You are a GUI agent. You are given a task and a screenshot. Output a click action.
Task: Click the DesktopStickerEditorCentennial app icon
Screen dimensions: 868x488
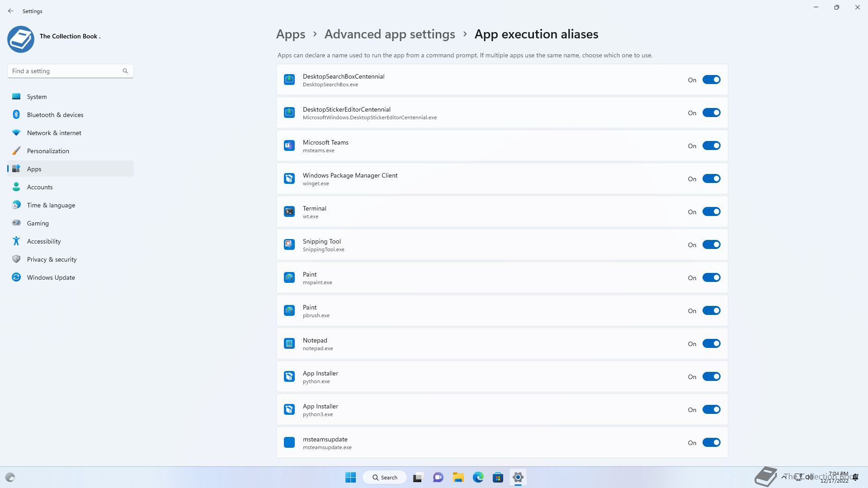click(289, 113)
